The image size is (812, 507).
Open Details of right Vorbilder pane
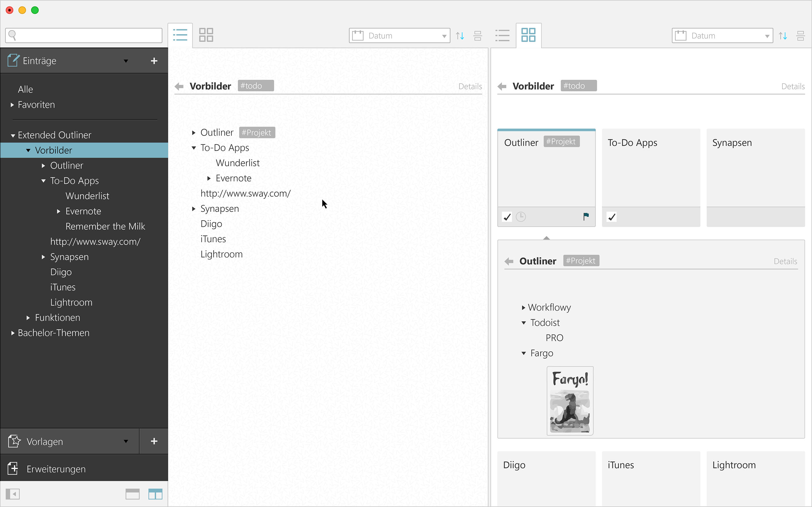793,87
